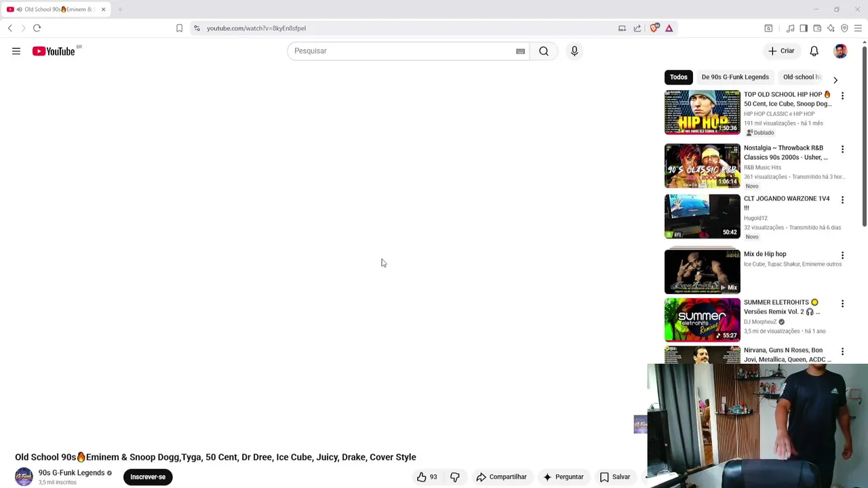Open TOP OLD SCHOOL HIP HOP thumbnail
The width and height of the screenshot is (868, 488).
[703, 112]
